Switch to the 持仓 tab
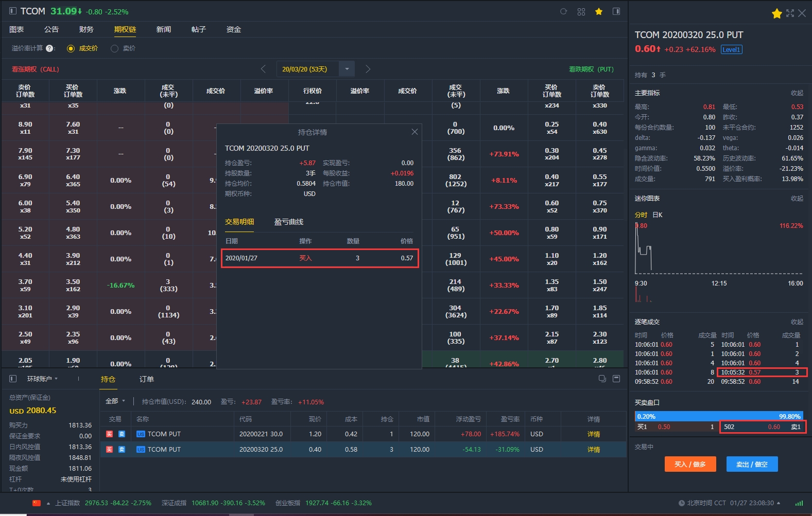 click(x=108, y=379)
